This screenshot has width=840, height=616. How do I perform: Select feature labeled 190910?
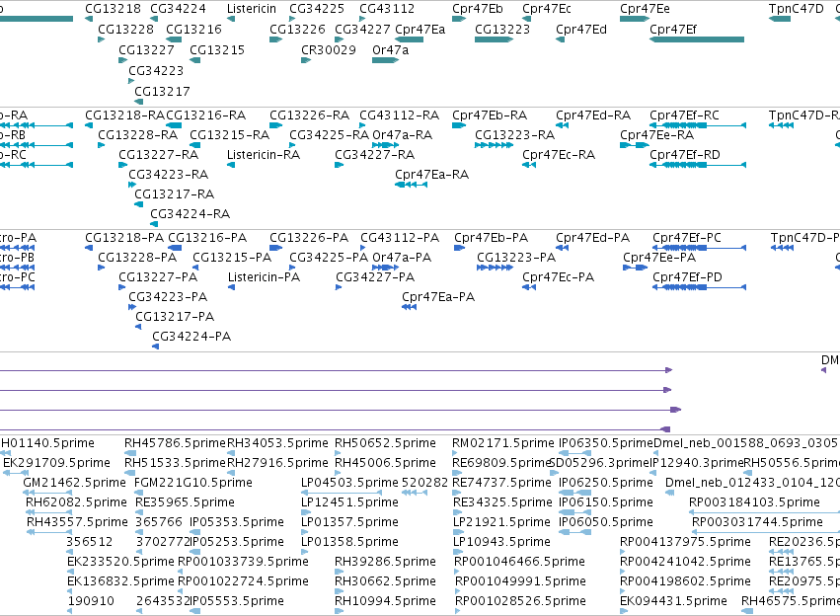91,601
